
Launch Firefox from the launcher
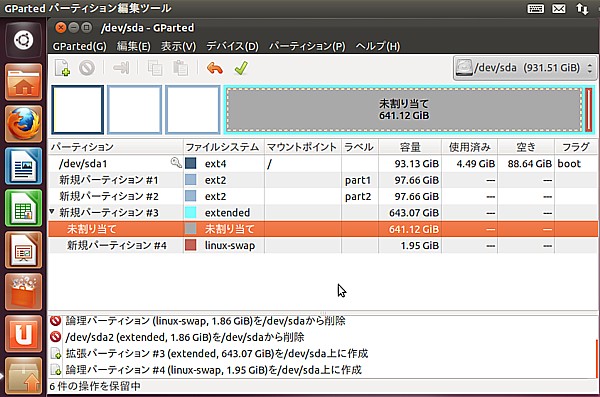[x=23, y=124]
